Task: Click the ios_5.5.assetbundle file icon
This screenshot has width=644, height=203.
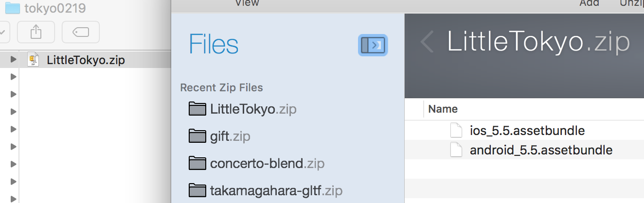Action: 456,131
